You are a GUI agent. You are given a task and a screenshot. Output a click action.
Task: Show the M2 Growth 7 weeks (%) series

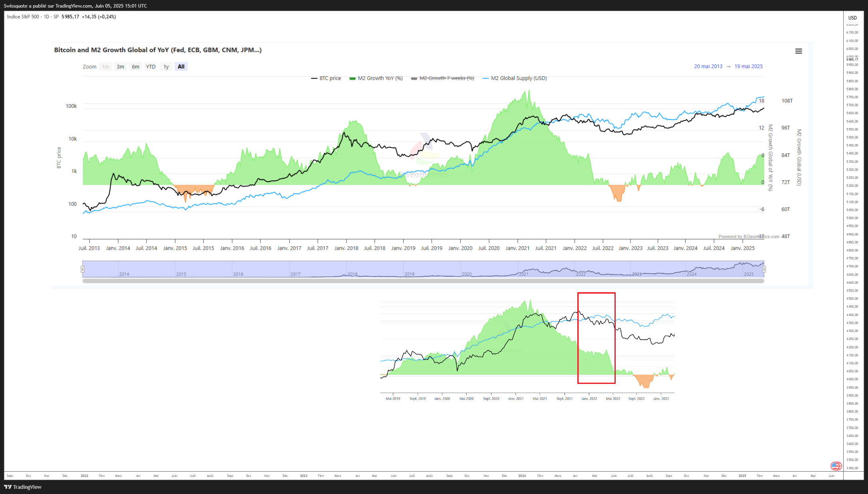[442, 78]
